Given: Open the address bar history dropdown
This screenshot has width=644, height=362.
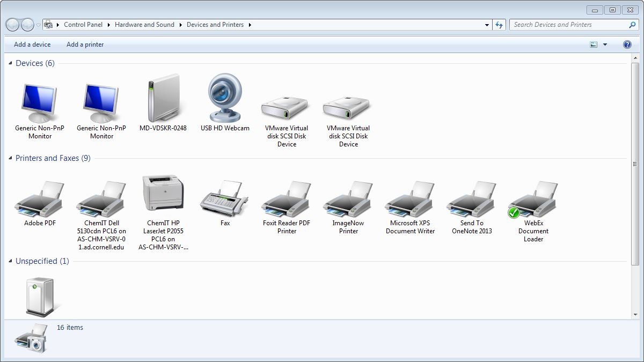Looking at the screenshot, I should [x=487, y=25].
